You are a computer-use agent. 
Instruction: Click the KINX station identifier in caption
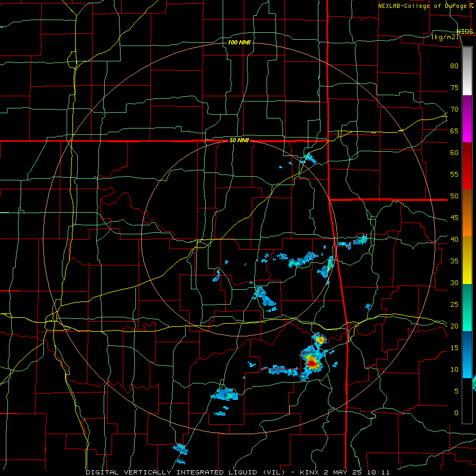point(309,472)
